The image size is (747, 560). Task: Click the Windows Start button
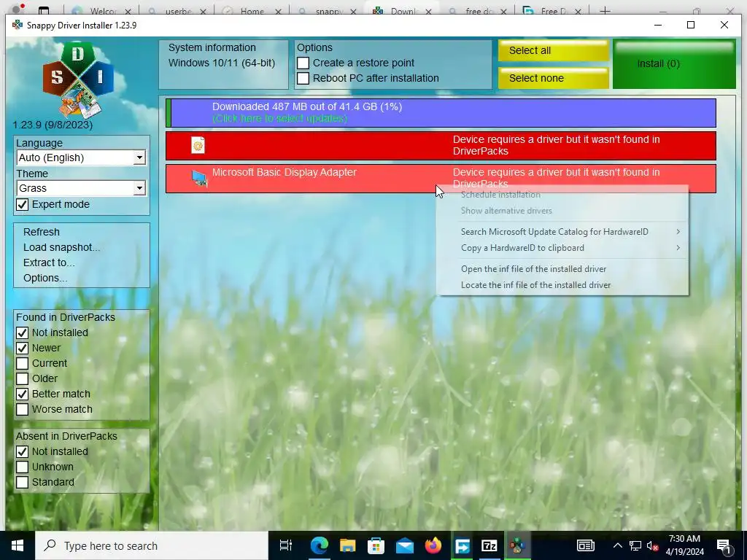18,545
